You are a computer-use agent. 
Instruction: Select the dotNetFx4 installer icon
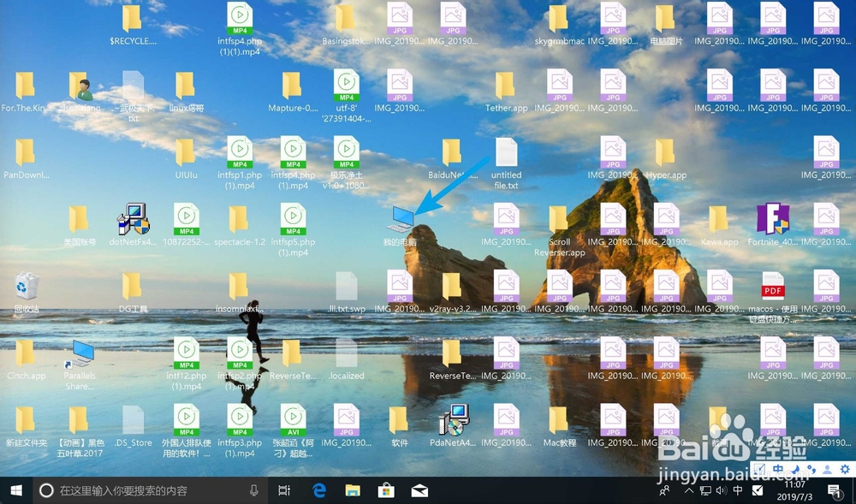[134, 225]
